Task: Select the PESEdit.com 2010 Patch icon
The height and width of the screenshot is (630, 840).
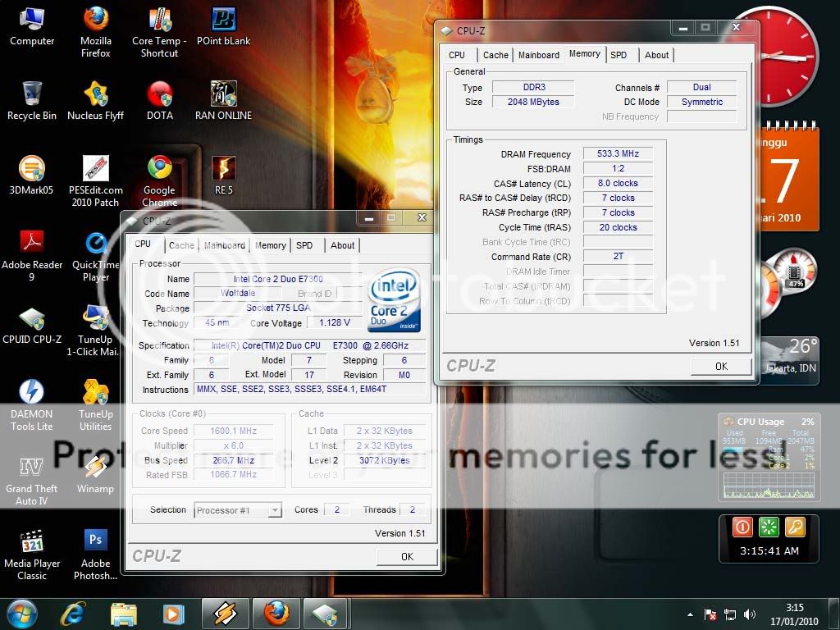Action: [96, 181]
